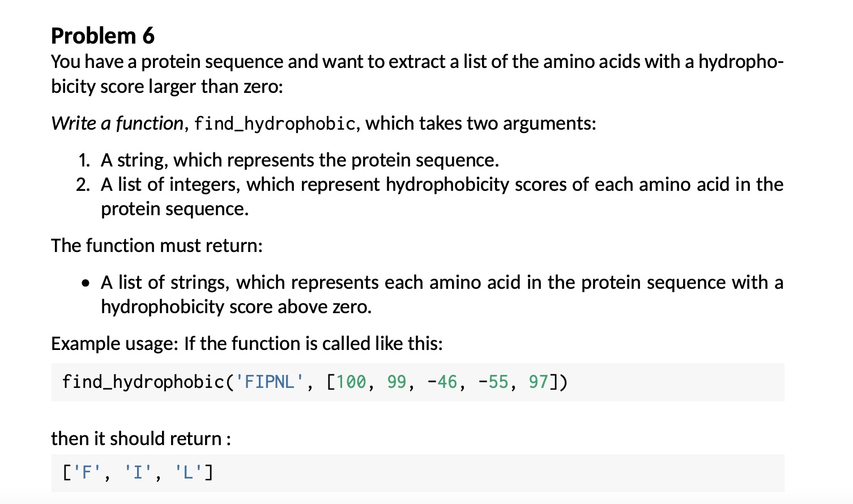Click the "Example usage" sentence
The width and height of the screenshot is (853, 504).
click(247, 343)
